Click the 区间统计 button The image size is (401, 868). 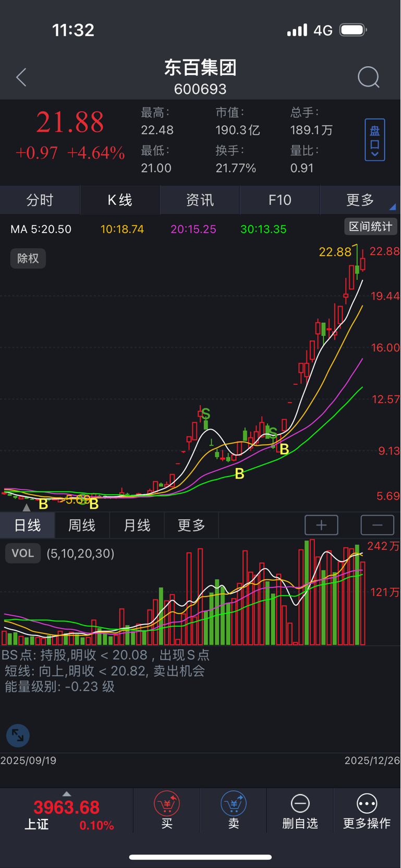coord(370,227)
